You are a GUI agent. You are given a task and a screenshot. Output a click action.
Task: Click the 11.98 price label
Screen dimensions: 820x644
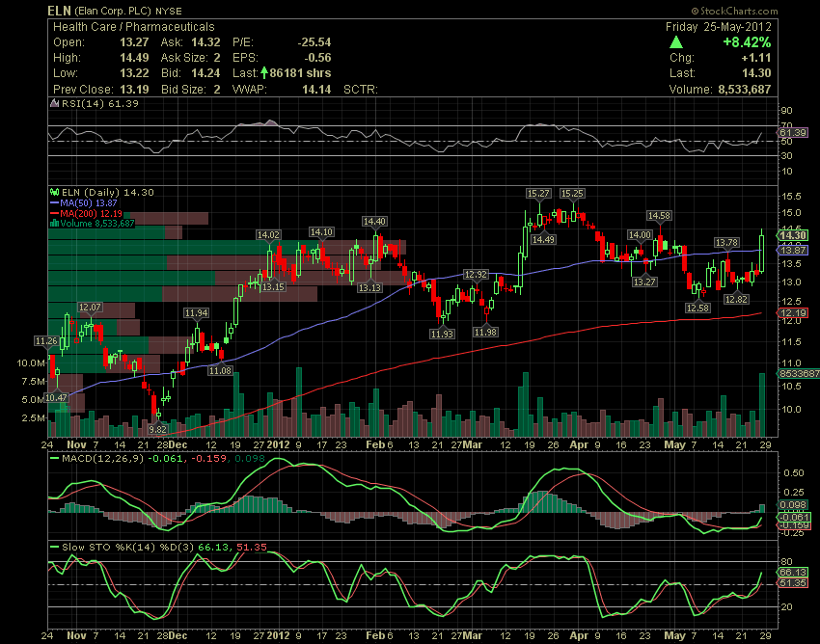point(485,332)
